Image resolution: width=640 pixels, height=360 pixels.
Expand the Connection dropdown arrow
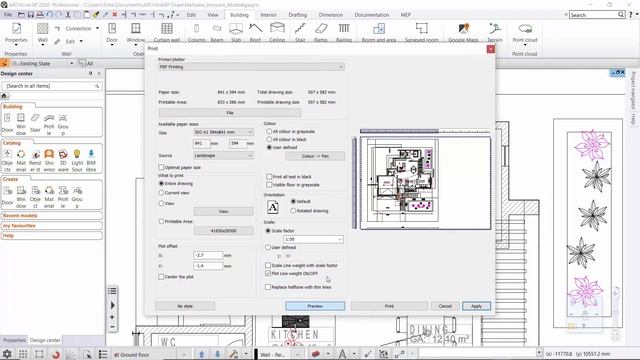(98, 28)
